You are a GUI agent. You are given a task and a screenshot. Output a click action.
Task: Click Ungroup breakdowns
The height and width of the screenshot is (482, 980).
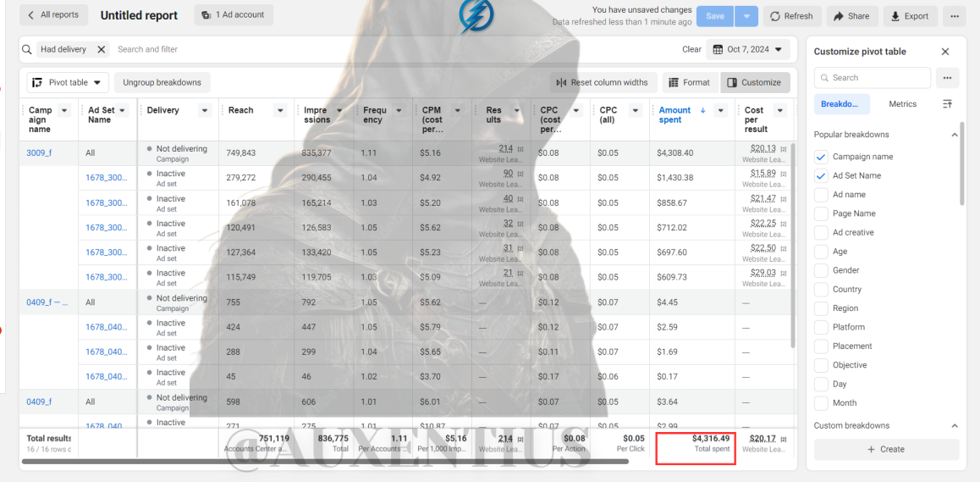(x=162, y=83)
